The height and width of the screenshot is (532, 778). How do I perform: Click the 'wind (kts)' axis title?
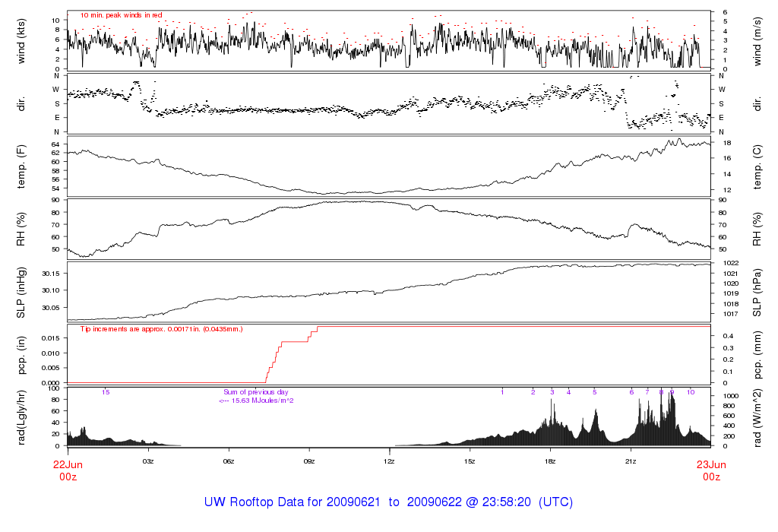point(21,41)
